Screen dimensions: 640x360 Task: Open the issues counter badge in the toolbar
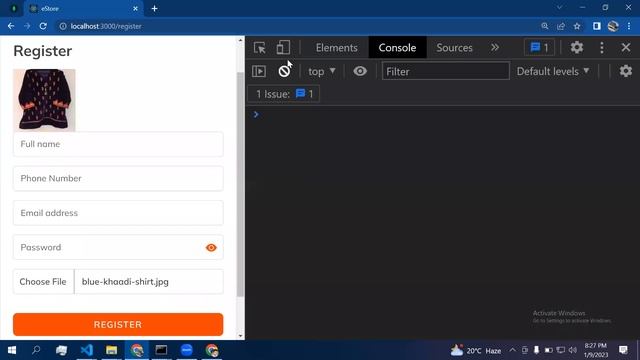pyautogui.click(x=539, y=48)
